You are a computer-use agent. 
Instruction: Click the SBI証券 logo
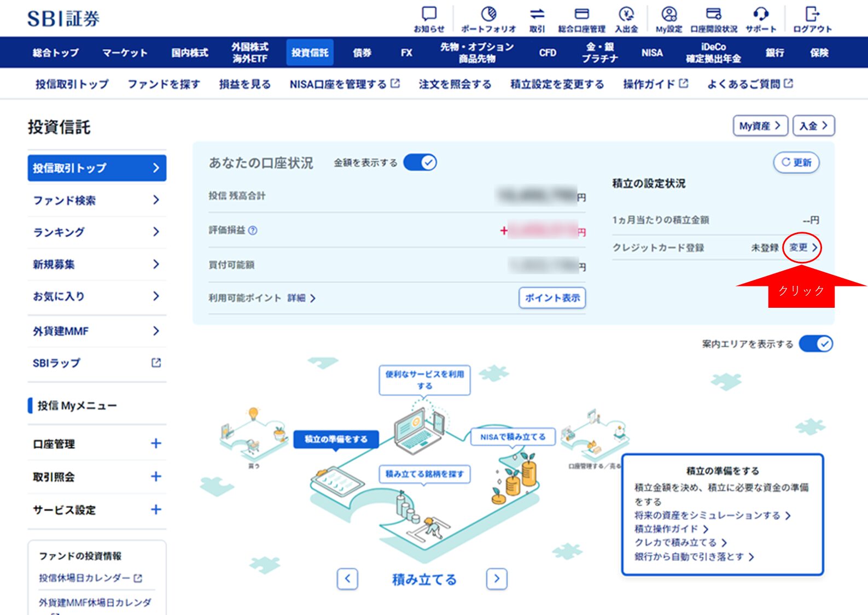pos(63,19)
